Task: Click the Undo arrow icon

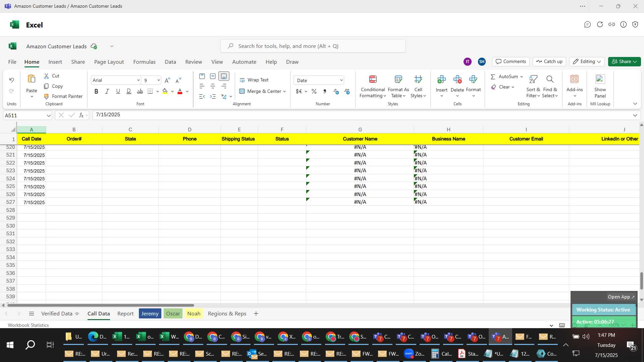Action: (11, 80)
